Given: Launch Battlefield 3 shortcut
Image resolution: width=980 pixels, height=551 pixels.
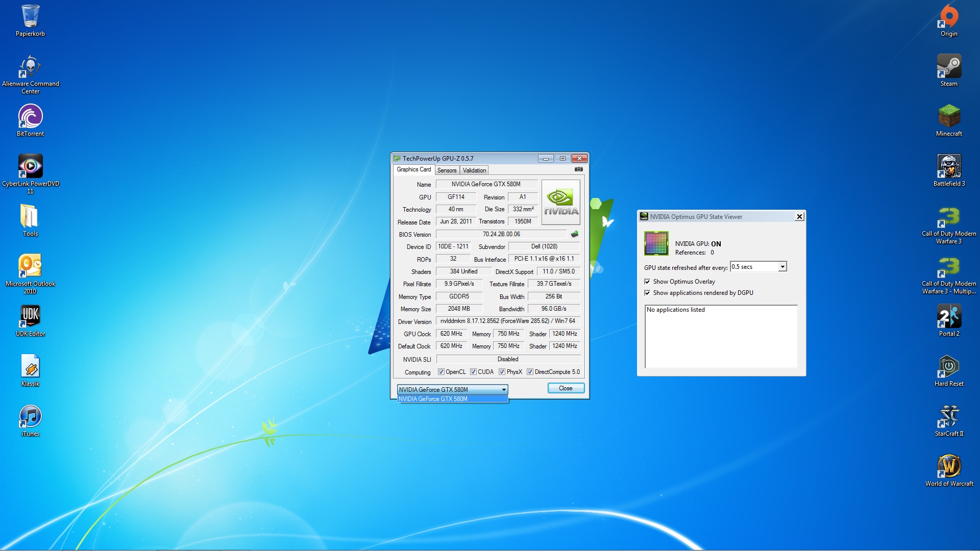Looking at the screenshot, I should (x=949, y=170).
